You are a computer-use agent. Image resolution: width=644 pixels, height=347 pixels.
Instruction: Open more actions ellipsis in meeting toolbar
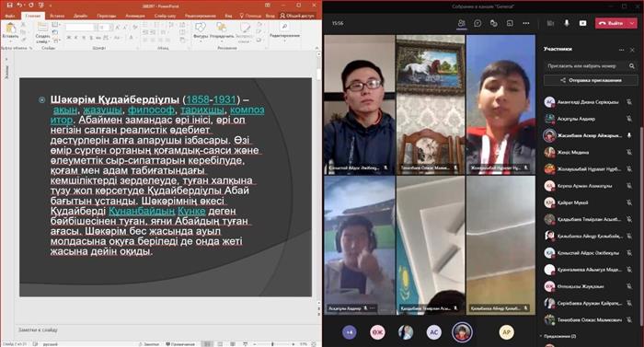pyautogui.click(x=525, y=23)
